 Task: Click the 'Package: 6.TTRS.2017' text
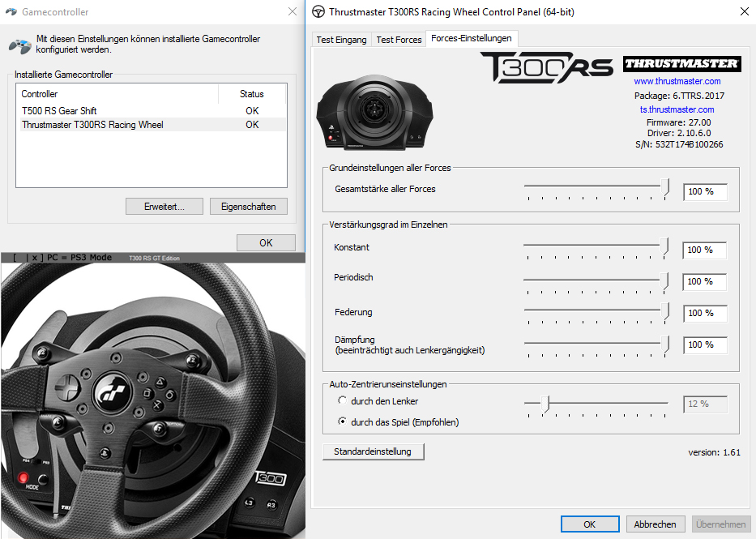[679, 96]
